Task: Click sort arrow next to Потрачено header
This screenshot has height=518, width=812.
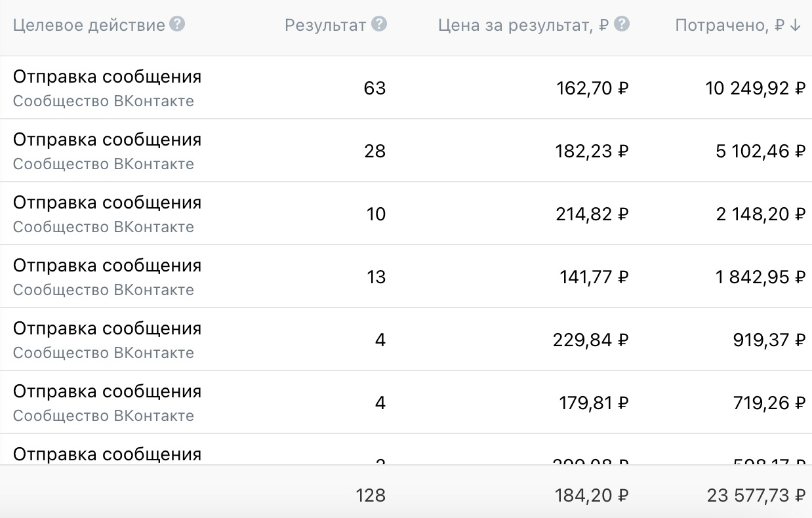Action: point(796,26)
